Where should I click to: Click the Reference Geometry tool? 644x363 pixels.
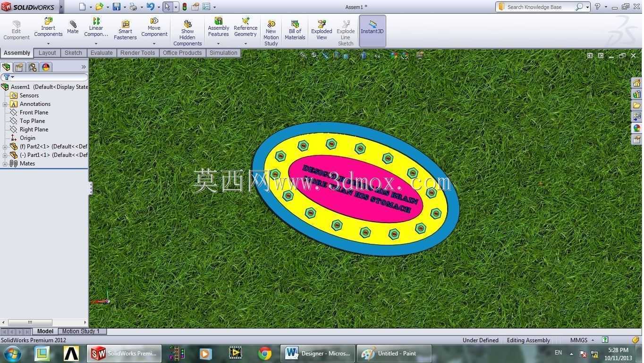246,28
